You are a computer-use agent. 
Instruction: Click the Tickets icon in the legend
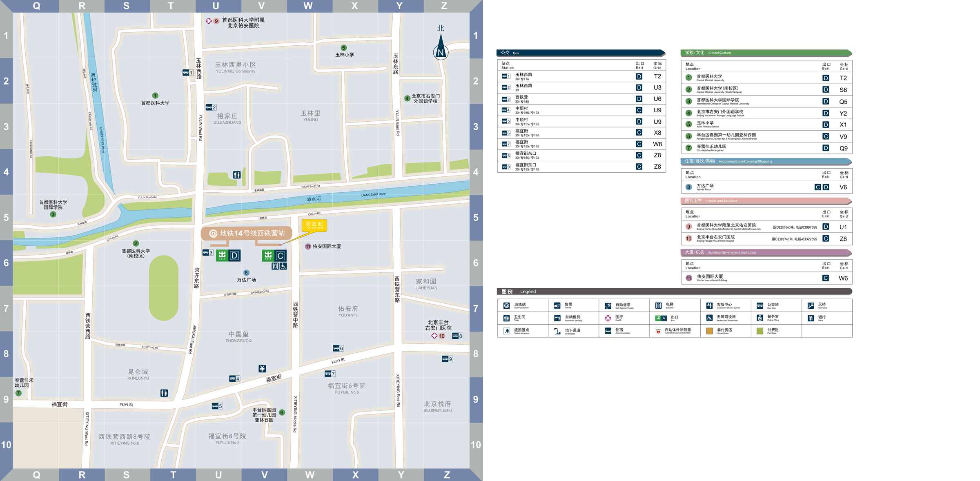(557, 305)
